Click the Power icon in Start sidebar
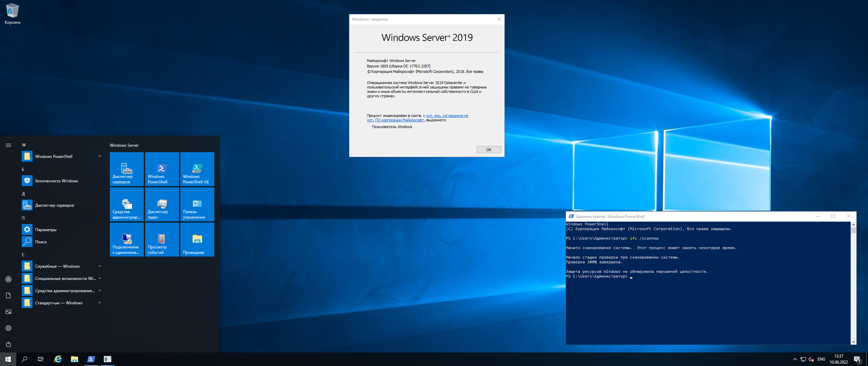This screenshot has height=366, width=868. pyautogui.click(x=8, y=344)
